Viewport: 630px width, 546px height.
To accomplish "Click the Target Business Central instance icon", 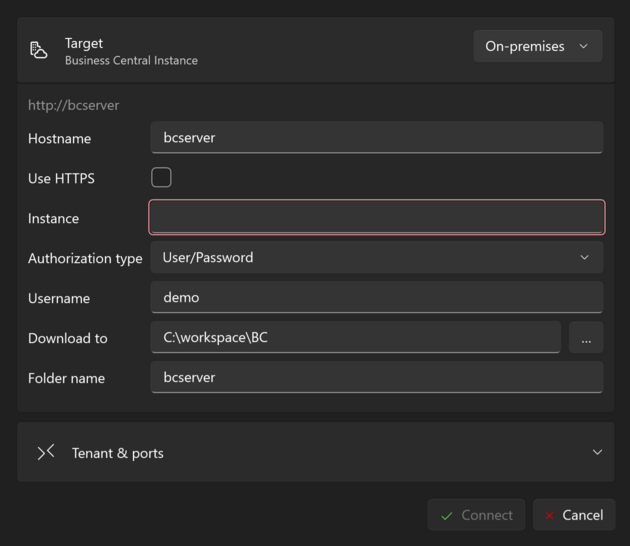I will tap(39, 50).
